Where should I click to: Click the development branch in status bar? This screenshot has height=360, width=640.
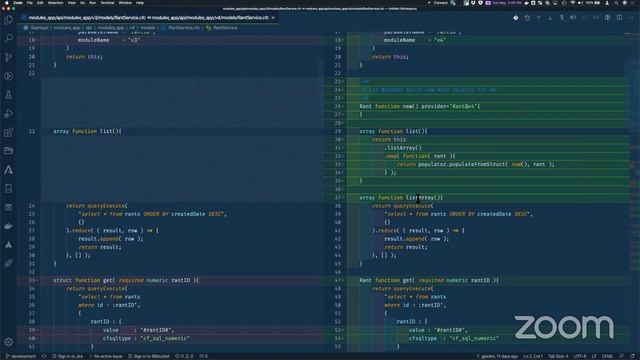pyautogui.click(x=20, y=356)
